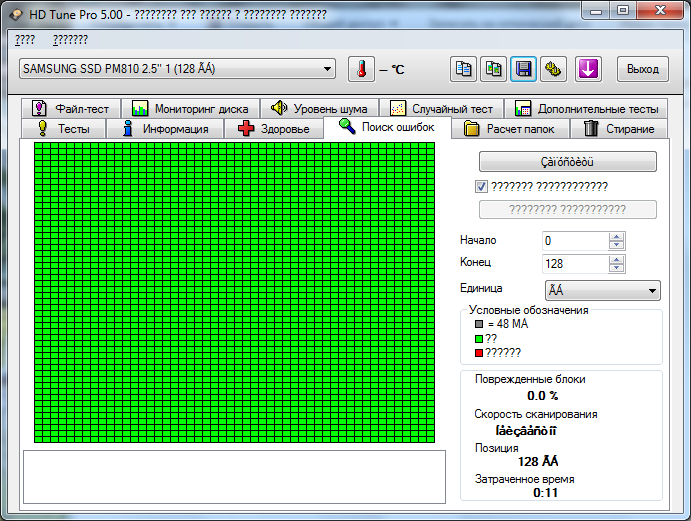The height and width of the screenshot is (521, 691).
Task: Click the Поврежденные блоки label
Action: click(530, 380)
